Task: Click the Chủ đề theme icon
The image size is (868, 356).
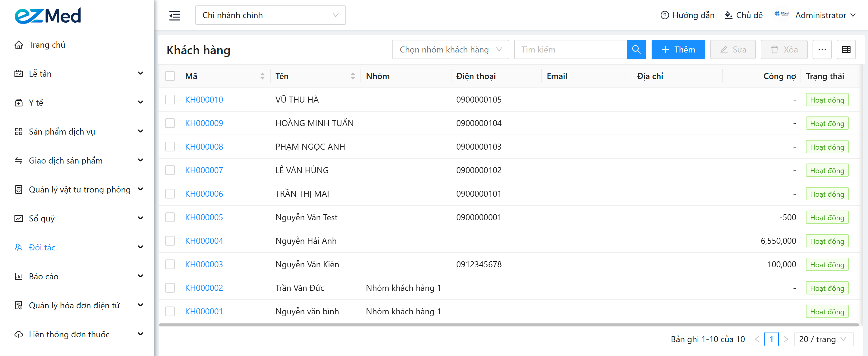Action: [728, 15]
